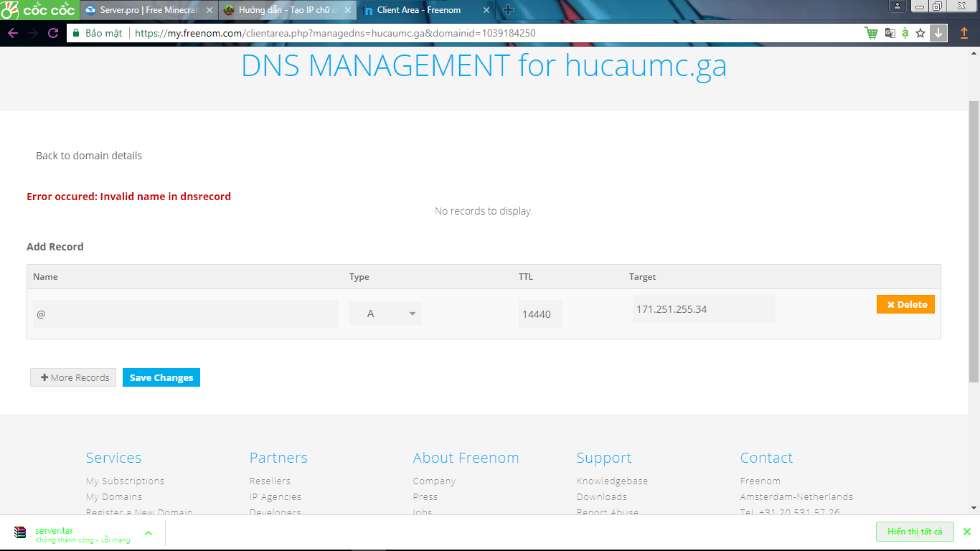Click the 'Invalid name in dnsrecord' error message

128,197
